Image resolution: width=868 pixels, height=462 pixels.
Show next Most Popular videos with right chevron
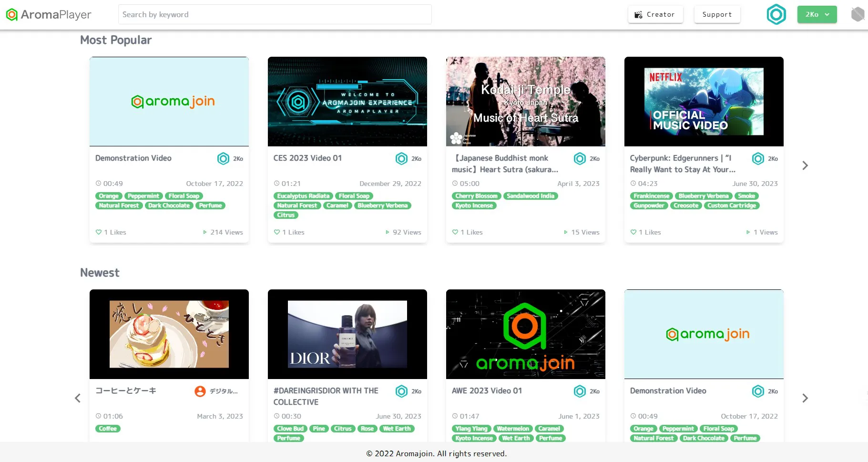(805, 165)
